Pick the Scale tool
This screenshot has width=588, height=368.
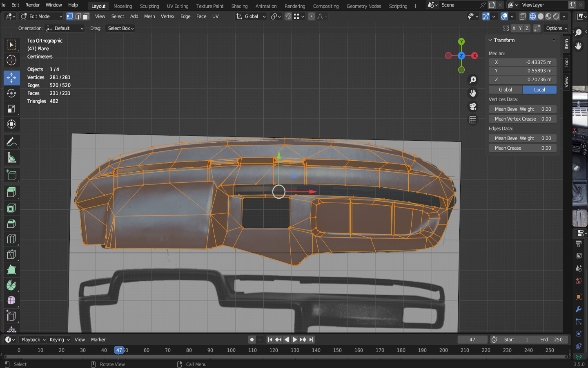point(11,109)
